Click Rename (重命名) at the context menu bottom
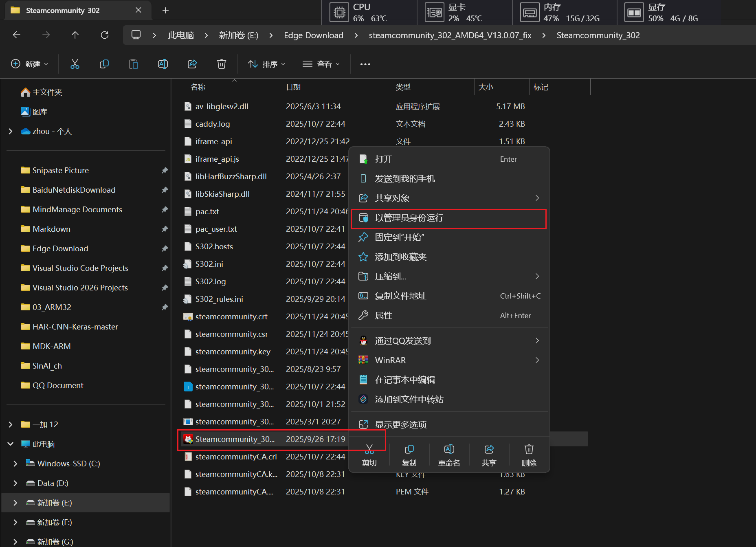The image size is (756, 547). point(449,455)
